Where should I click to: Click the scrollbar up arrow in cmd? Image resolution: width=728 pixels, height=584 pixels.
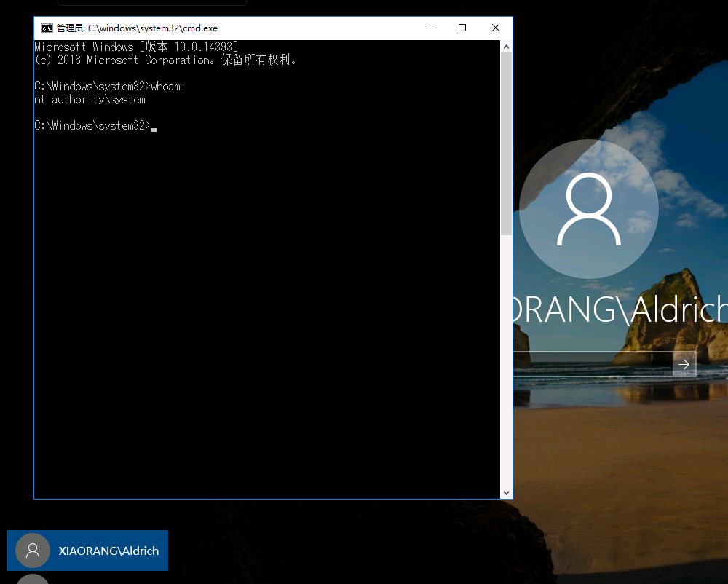506,47
